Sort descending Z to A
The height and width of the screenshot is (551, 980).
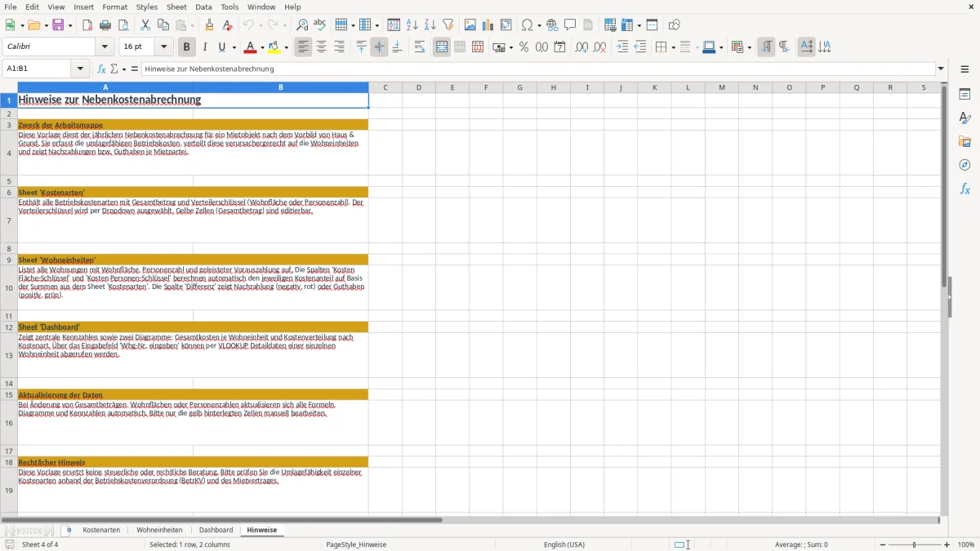[430, 25]
